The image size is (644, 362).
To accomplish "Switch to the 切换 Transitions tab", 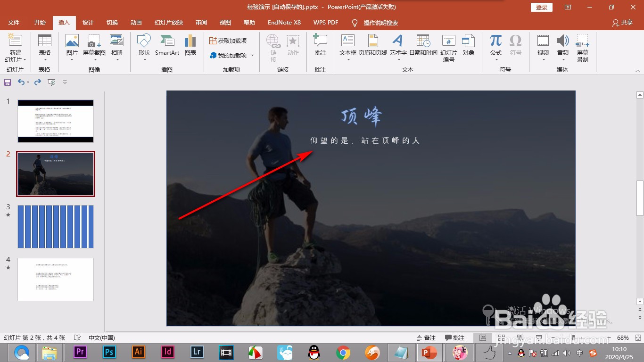I will 112,23.
